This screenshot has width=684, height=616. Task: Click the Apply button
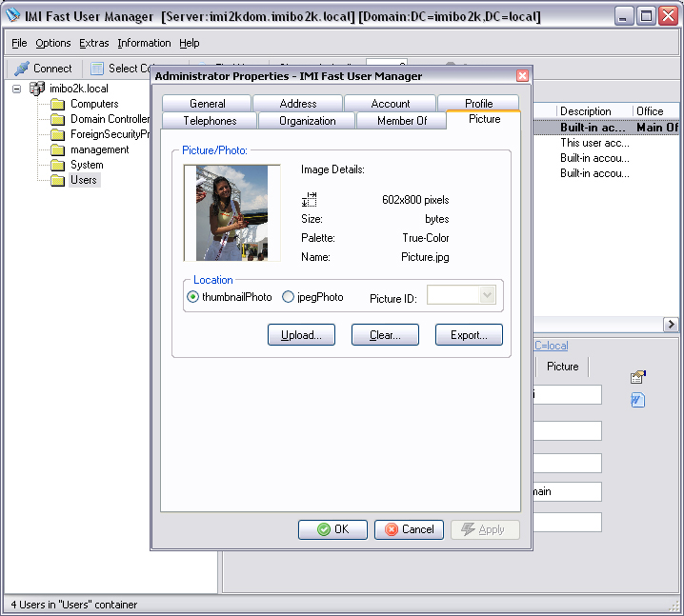click(x=485, y=529)
